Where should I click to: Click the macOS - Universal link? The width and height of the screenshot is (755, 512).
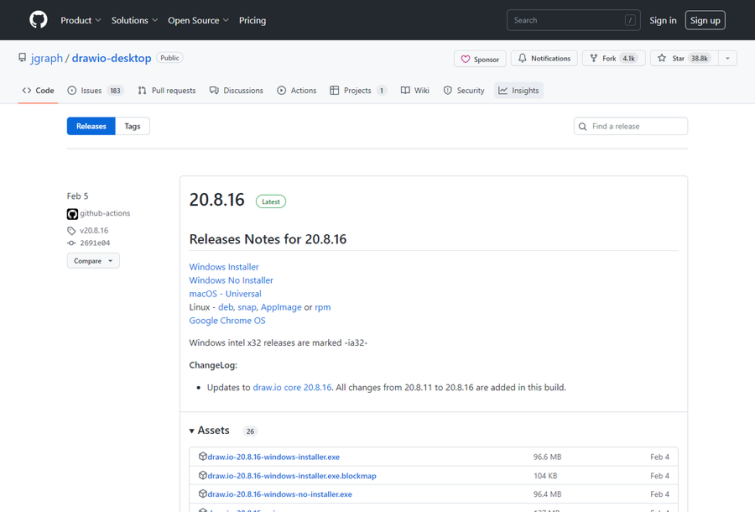pos(225,294)
